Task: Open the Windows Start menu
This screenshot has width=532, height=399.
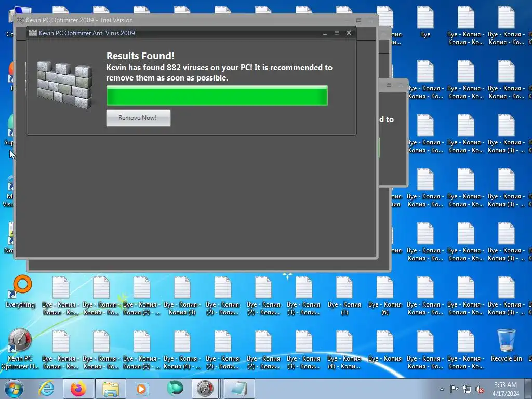Action: (14, 389)
